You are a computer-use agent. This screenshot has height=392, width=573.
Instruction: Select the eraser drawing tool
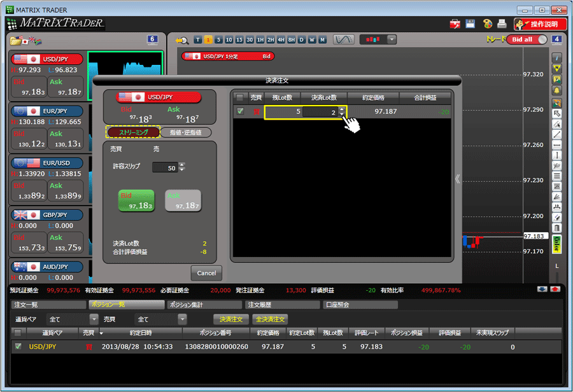tap(556, 218)
